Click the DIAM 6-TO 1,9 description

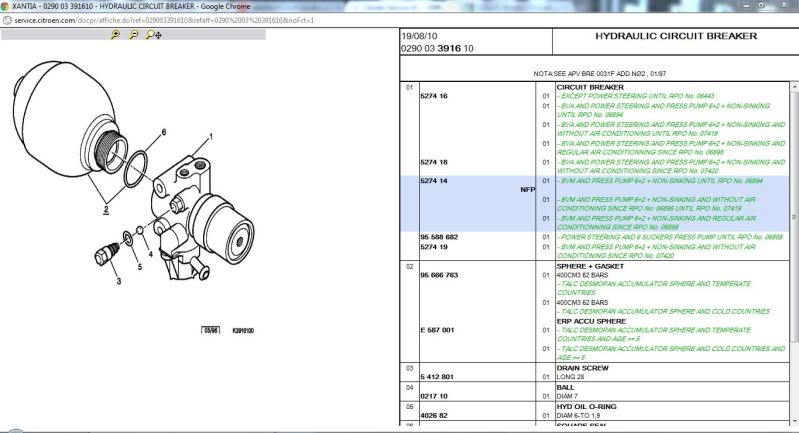[x=578, y=416]
